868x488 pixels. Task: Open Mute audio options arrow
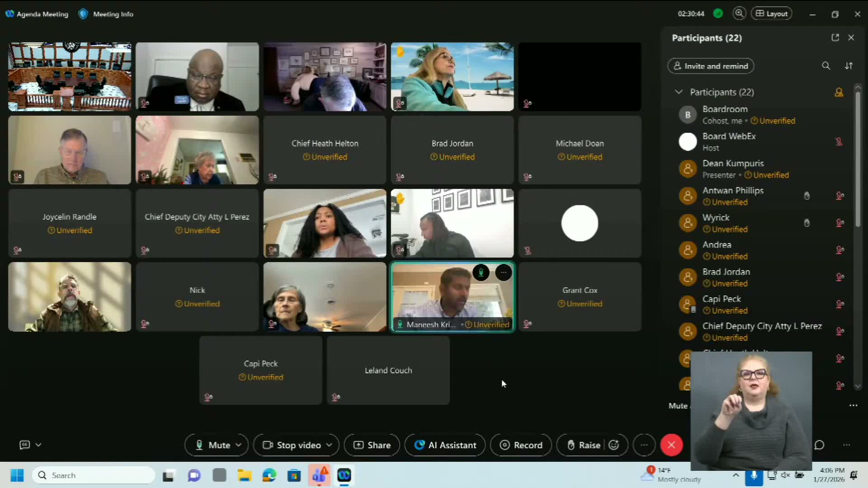[x=239, y=445]
